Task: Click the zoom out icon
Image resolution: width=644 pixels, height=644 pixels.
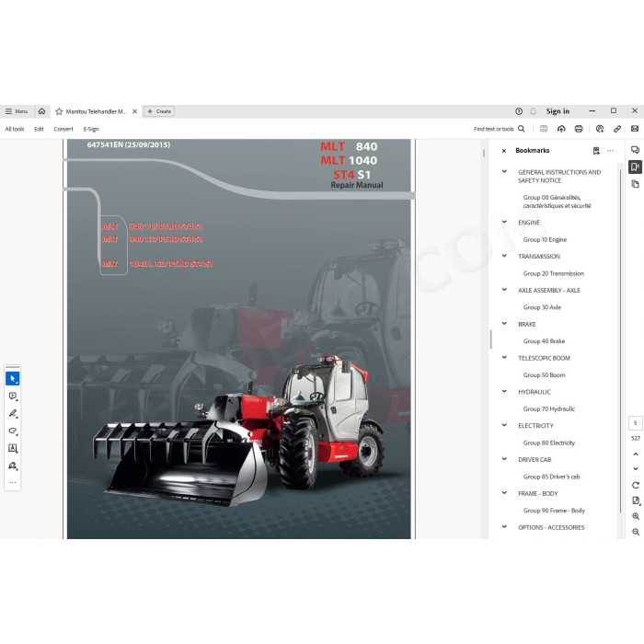Action: click(636, 532)
